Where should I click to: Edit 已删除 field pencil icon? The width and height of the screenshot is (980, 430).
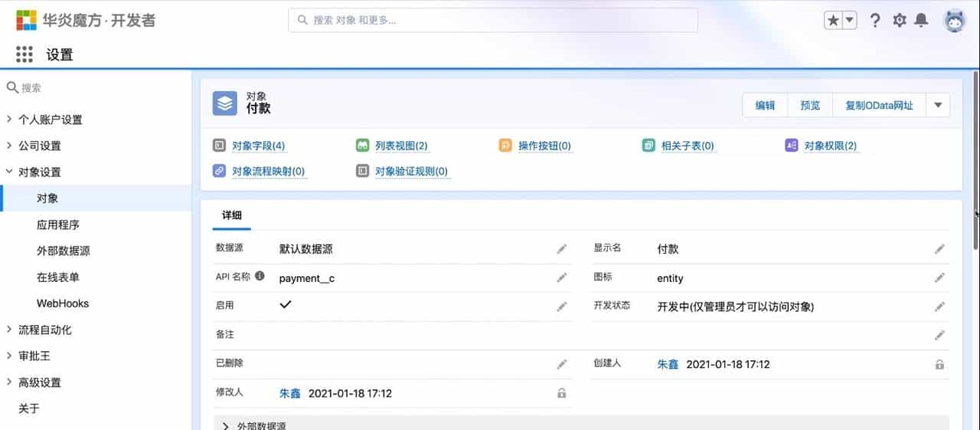[562, 364]
